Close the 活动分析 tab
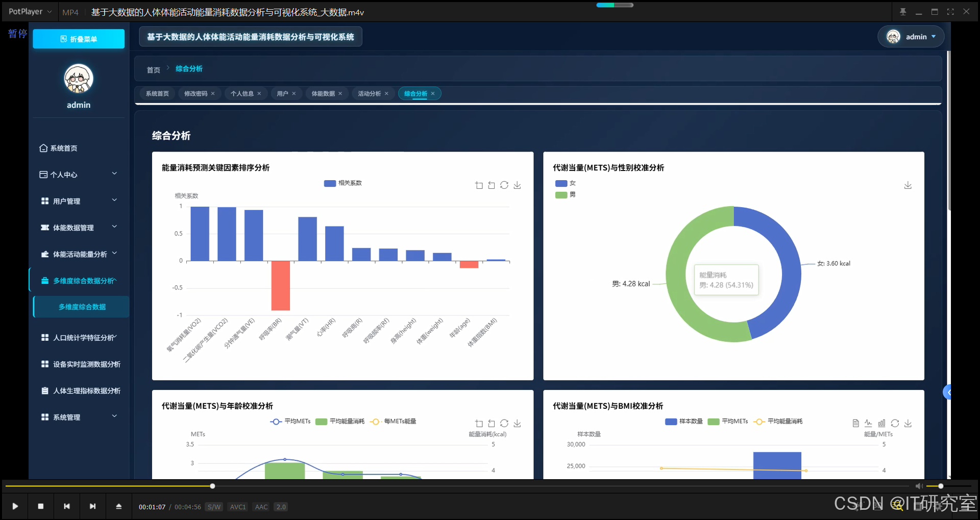980x520 pixels. point(386,93)
